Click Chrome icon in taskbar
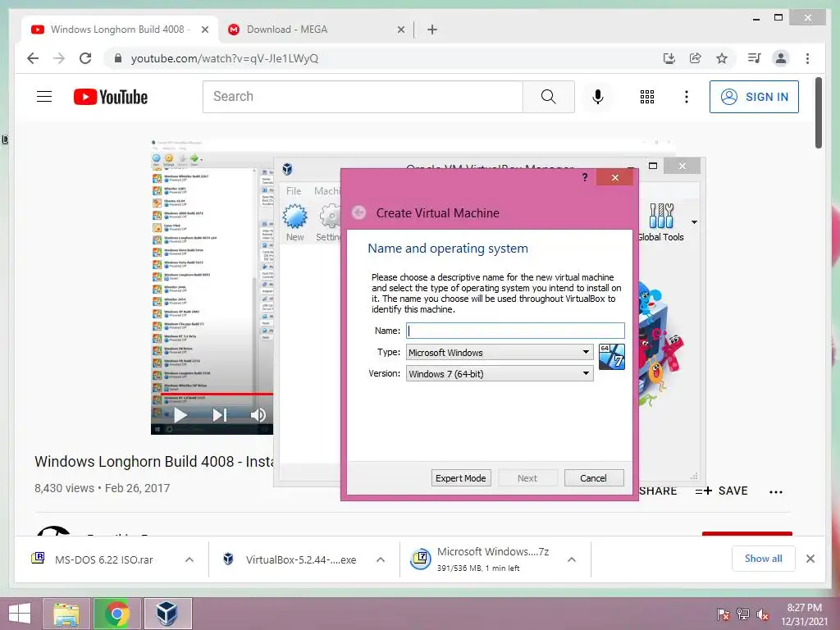Screen dimensions: 840x630 click(116, 614)
